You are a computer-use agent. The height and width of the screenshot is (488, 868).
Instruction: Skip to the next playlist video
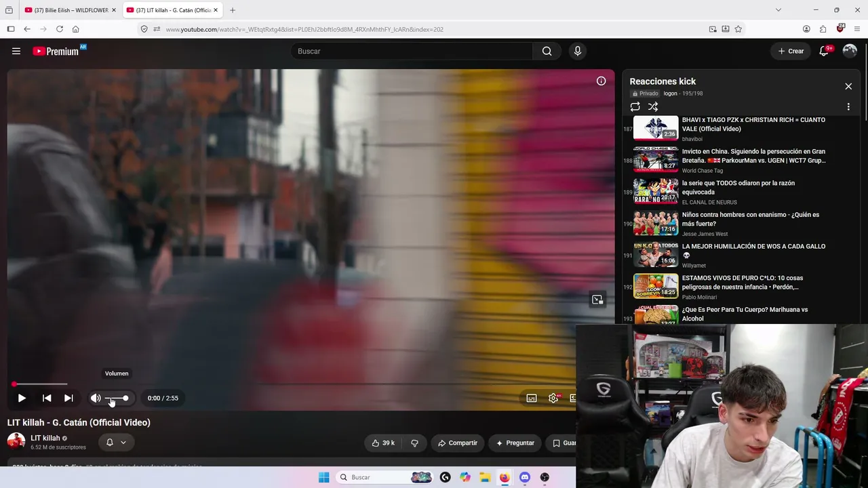click(68, 398)
